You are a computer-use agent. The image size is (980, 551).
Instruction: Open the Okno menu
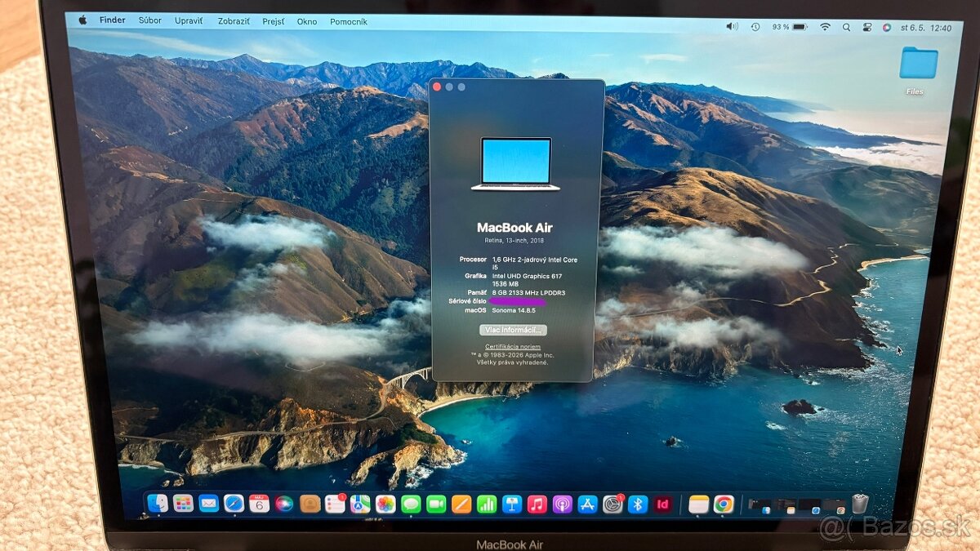tap(307, 21)
